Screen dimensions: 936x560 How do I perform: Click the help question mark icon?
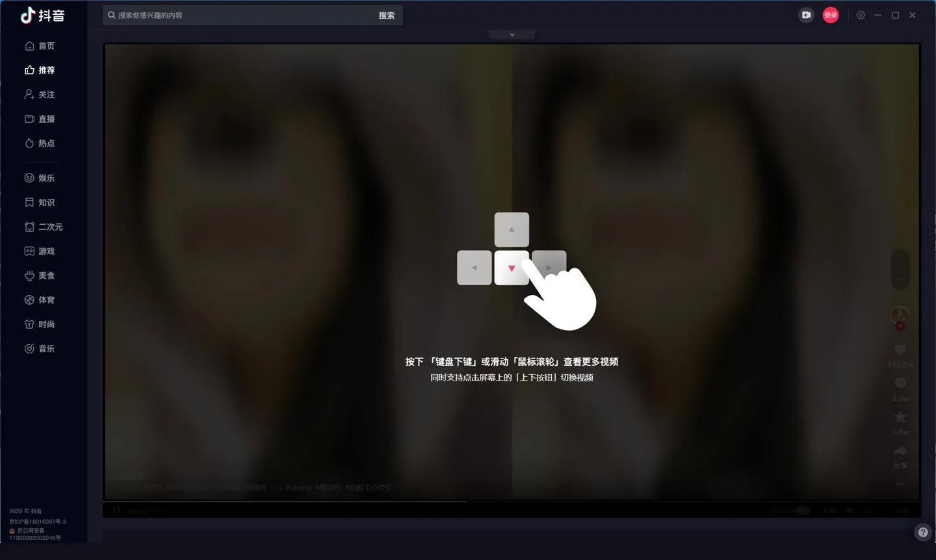922,533
